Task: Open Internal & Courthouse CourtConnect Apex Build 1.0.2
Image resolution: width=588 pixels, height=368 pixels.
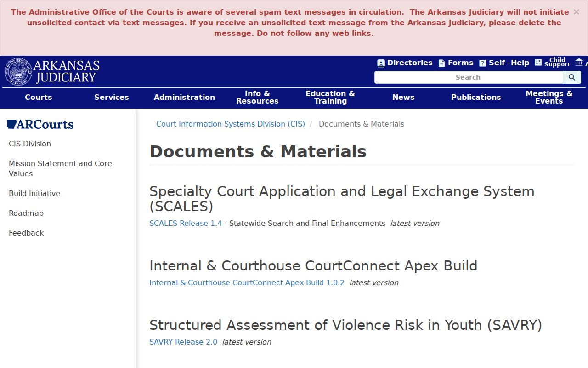Action: [247, 282]
